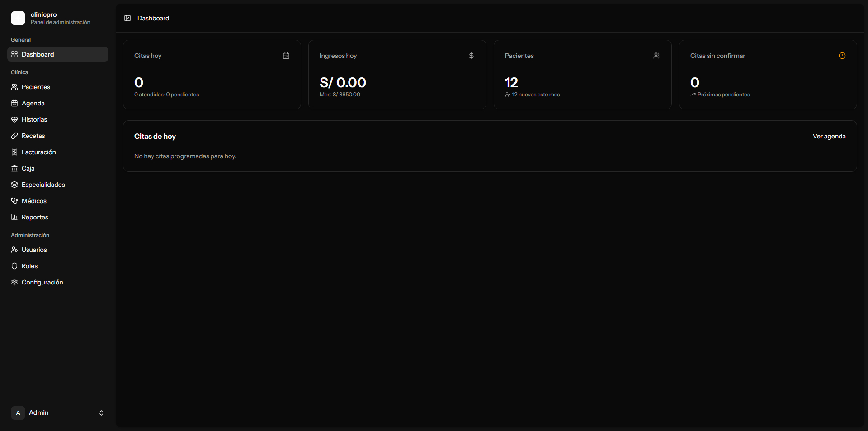
Task: Toggle the sidebar panel icon
Action: 127,18
